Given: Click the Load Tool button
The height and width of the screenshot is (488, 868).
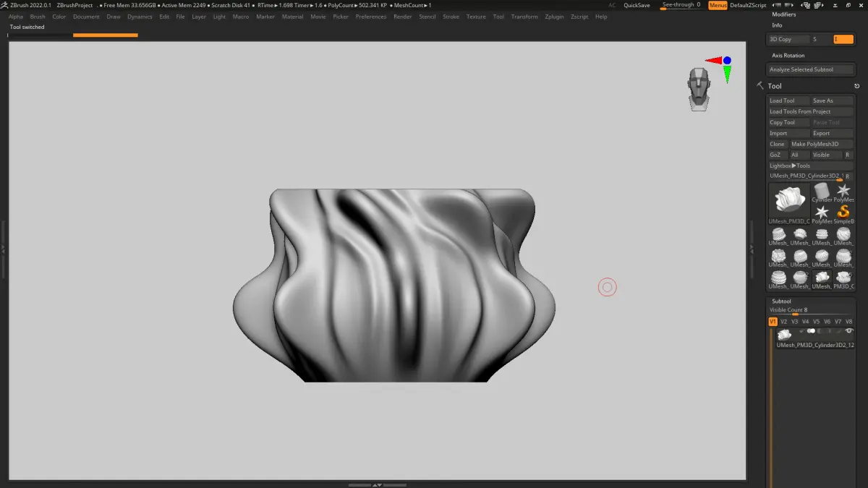Looking at the screenshot, I should click(x=788, y=100).
